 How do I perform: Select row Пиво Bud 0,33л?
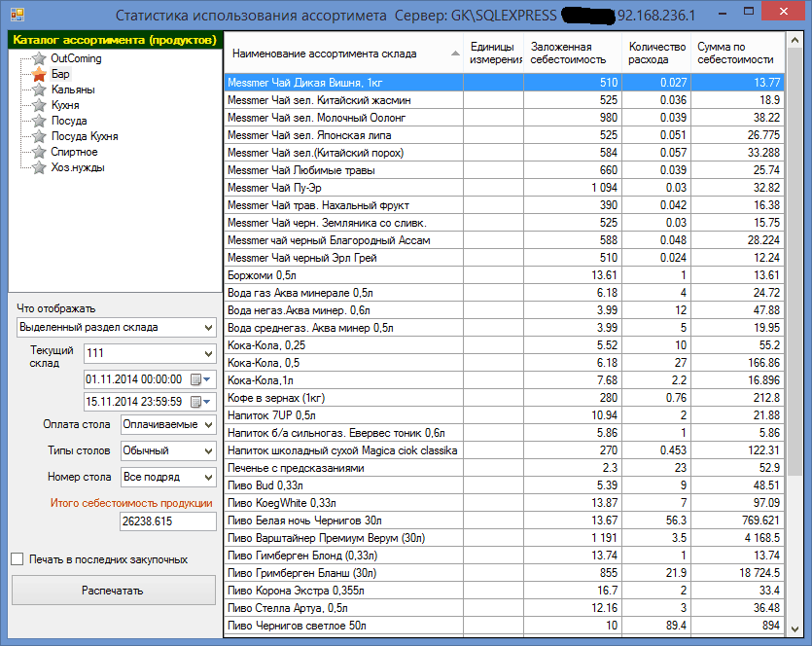pyautogui.click(x=504, y=485)
